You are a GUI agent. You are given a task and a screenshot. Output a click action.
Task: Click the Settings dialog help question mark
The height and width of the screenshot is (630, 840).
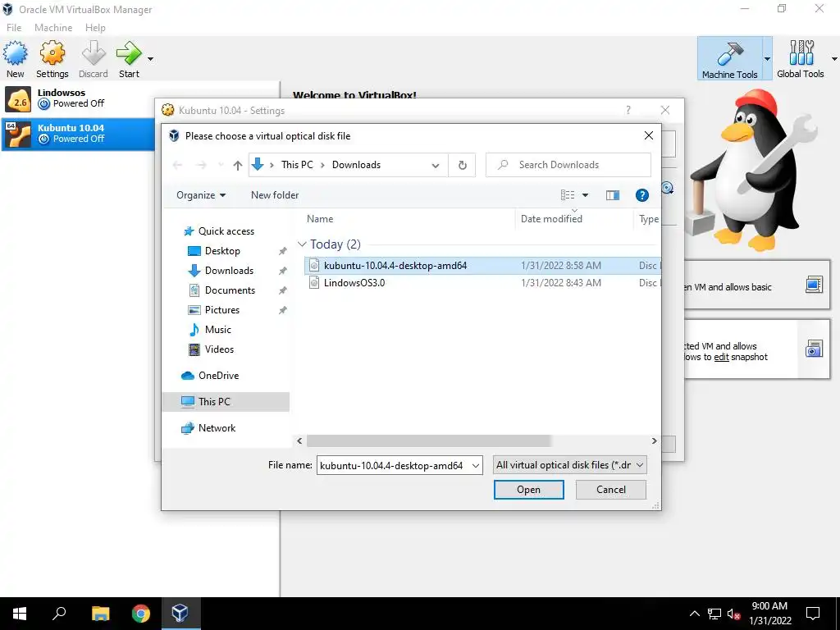click(628, 111)
